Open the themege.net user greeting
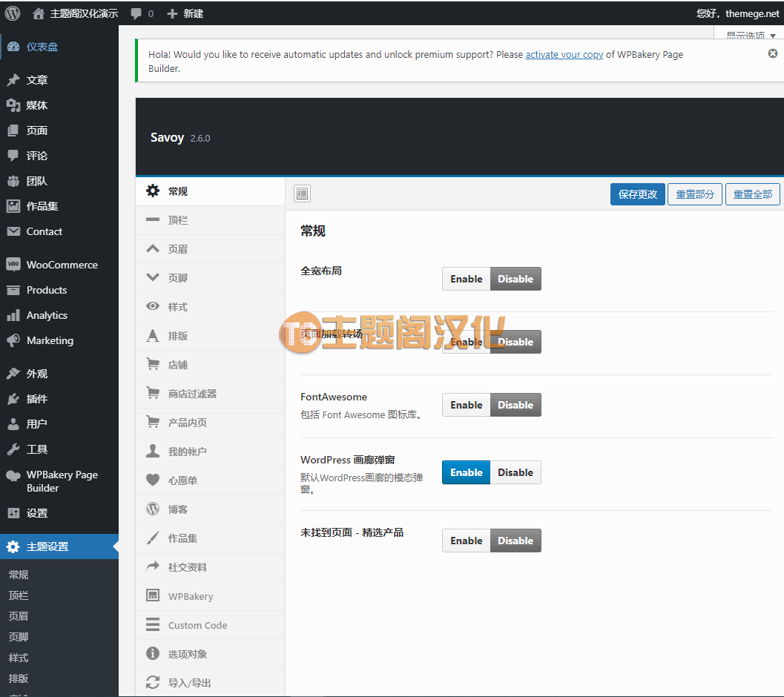Screen dimensions: 784x697 point(737,13)
